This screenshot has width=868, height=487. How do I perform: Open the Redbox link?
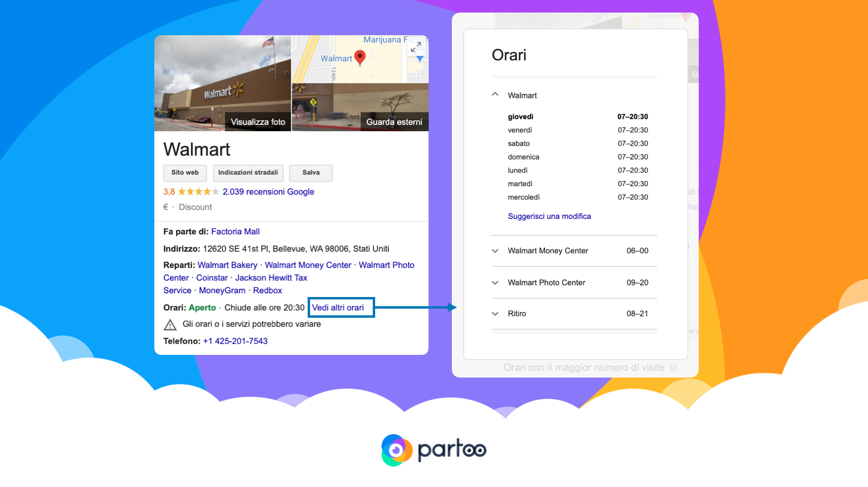click(x=268, y=291)
